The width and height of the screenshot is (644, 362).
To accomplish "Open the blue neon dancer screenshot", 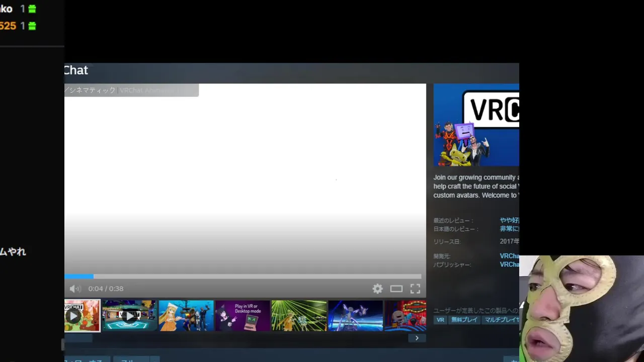I will 356,316.
